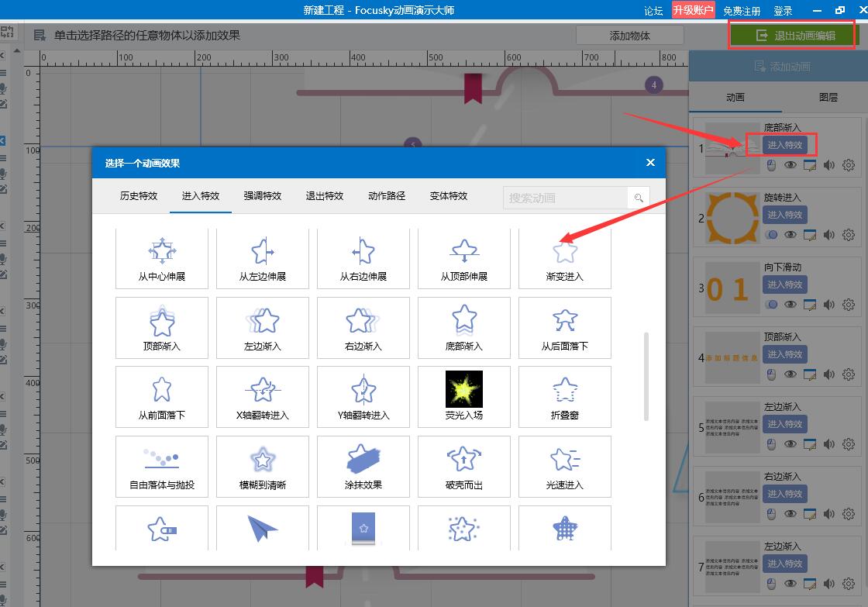Select the 从顶部伸展 effect
868x607 pixels.
[x=464, y=259]
